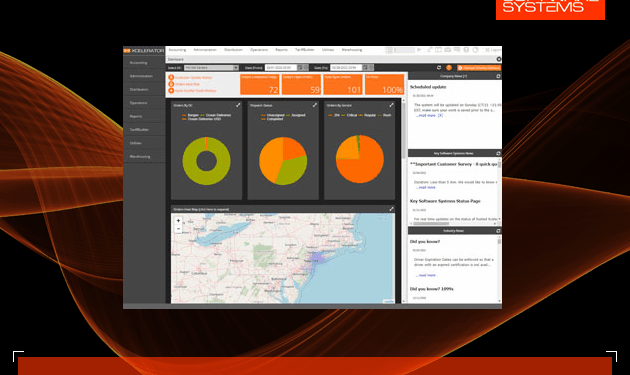Click the Orders By Service pie chart
The image size is (630, 375).
tap(360, 159)
